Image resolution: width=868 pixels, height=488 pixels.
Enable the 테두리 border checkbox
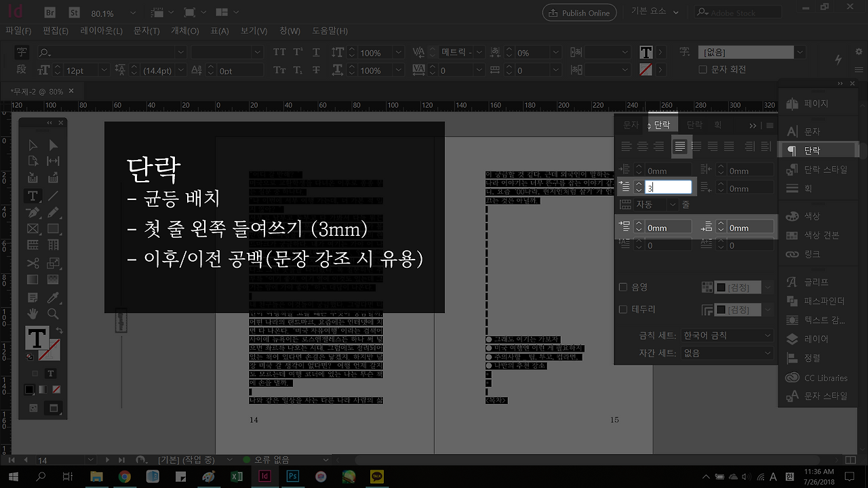click(x=623, y=310)
